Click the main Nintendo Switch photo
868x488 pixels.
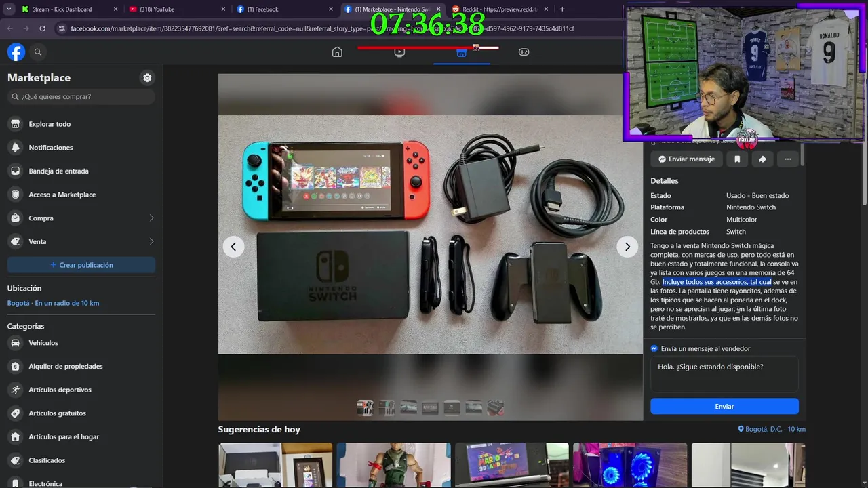click(x=431, y=235)
